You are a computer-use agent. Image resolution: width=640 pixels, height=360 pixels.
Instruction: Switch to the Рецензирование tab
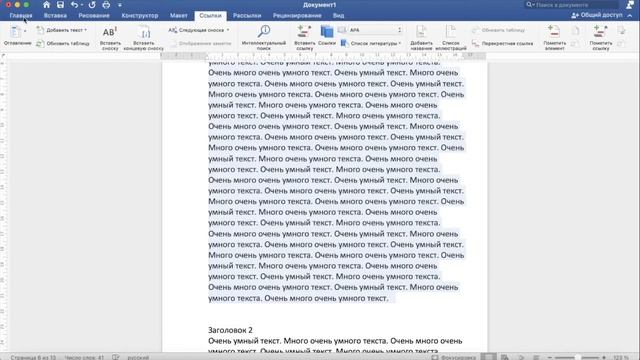click(x=297, y=16)
